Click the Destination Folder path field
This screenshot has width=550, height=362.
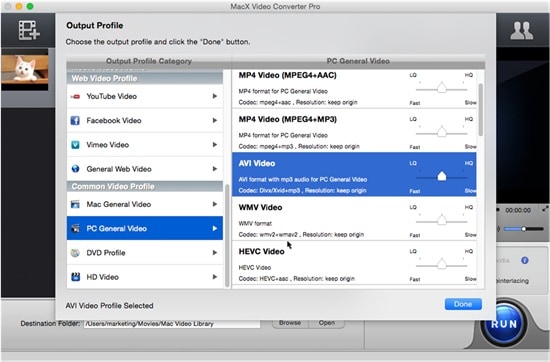click(x=172, y=324)
